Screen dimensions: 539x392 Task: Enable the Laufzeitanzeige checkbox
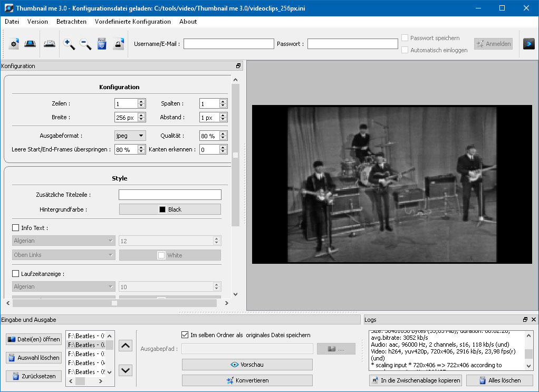(x=15, y=274)
